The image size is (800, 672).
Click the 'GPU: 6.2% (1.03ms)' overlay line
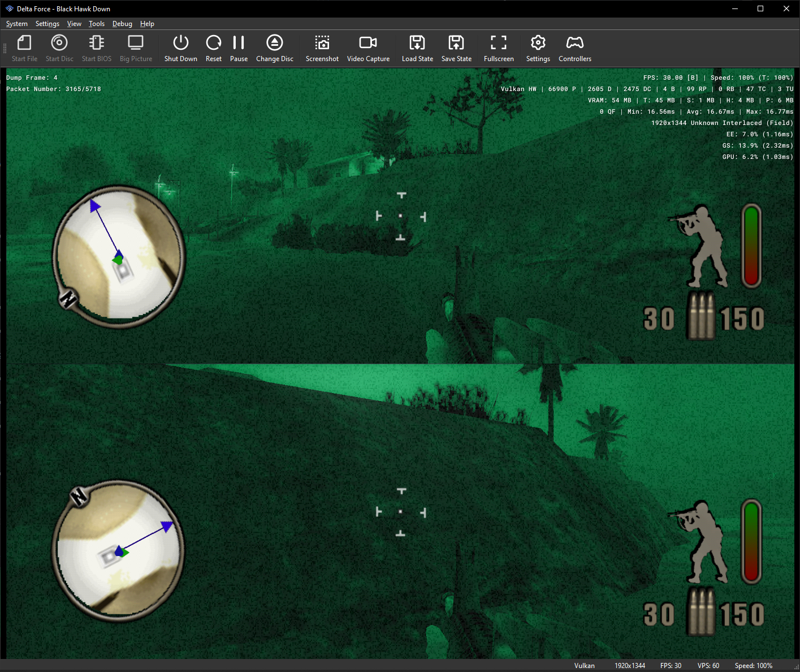(x=758, y=157)
